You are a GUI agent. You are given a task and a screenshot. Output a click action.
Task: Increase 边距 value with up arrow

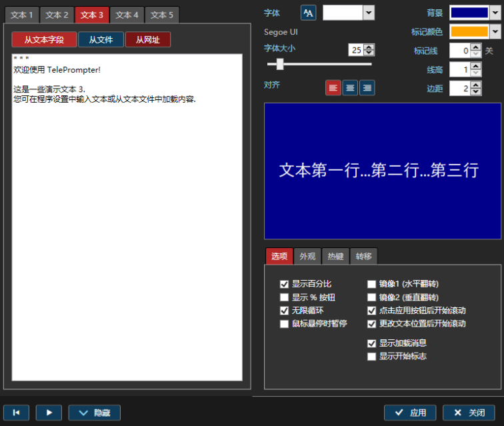pos(476,85)
